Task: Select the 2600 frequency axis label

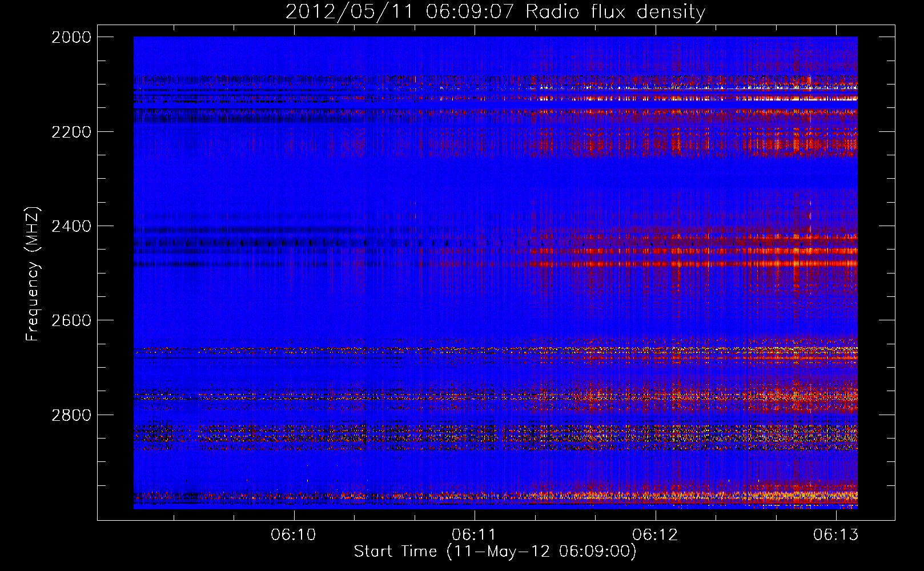Action: [71, 320]
